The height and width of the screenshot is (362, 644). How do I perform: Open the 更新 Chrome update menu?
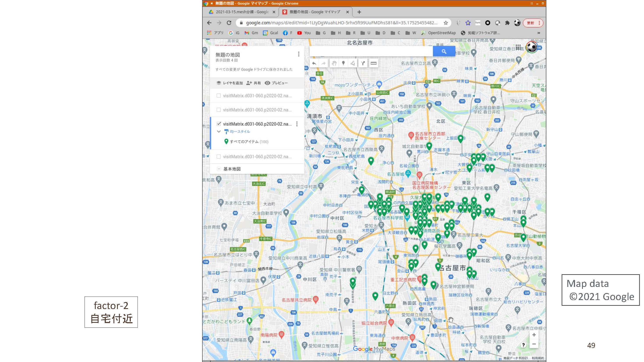[x=533, y=23]
